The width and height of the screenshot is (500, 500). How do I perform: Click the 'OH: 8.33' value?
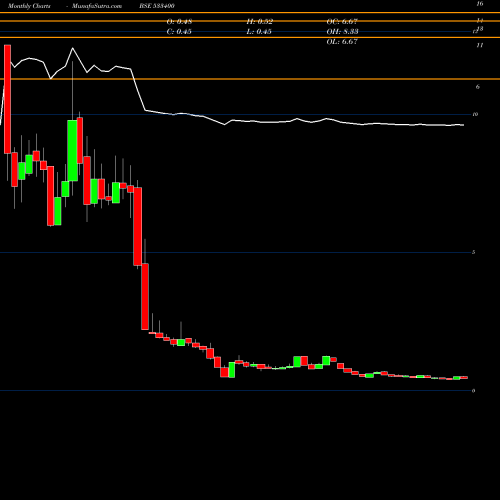[x=342, y=32]
